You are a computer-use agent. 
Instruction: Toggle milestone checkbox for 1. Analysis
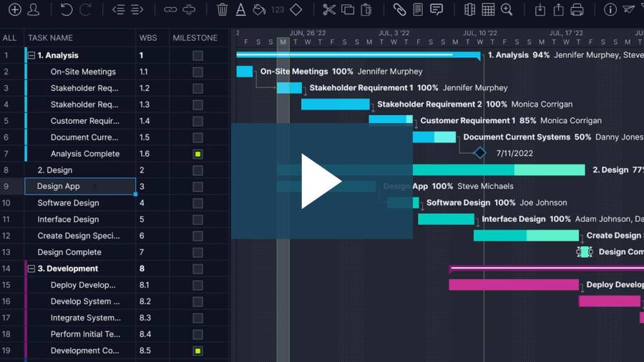(x=197, y=55)
